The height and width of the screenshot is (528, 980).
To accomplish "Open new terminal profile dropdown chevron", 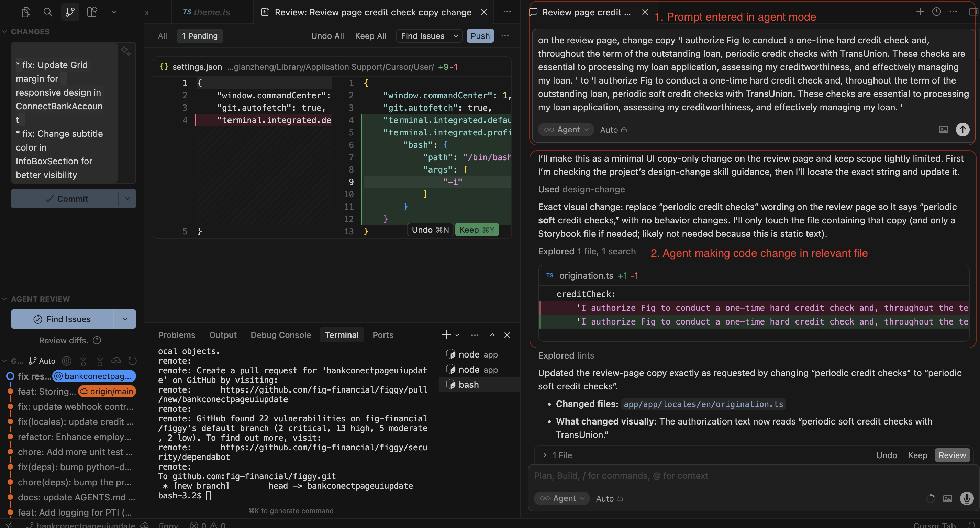I will tap(457, 335).
